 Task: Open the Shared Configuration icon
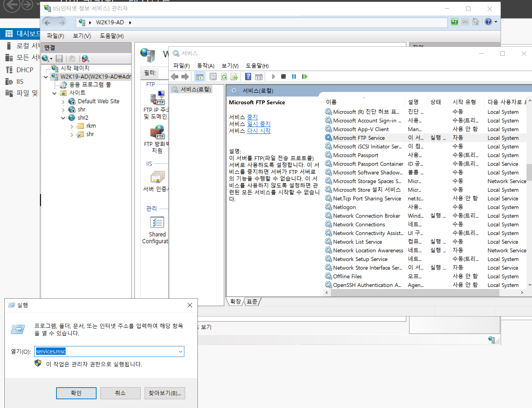coord(157,222)
